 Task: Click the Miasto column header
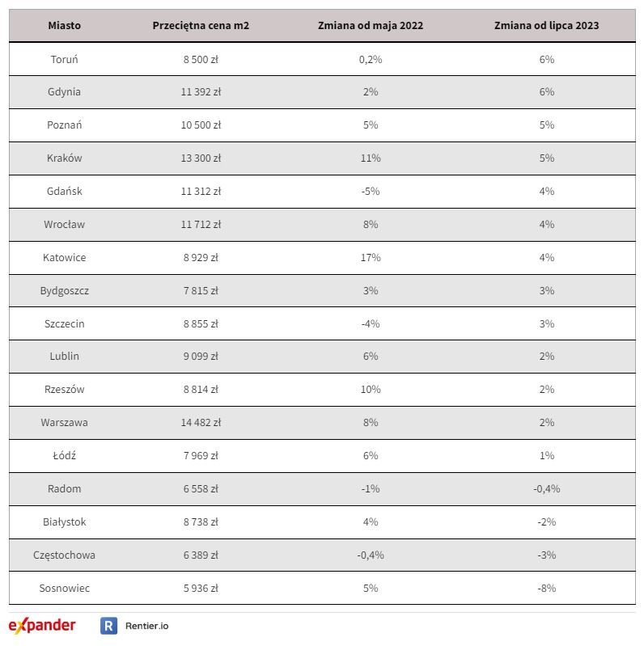pos(64,26)
